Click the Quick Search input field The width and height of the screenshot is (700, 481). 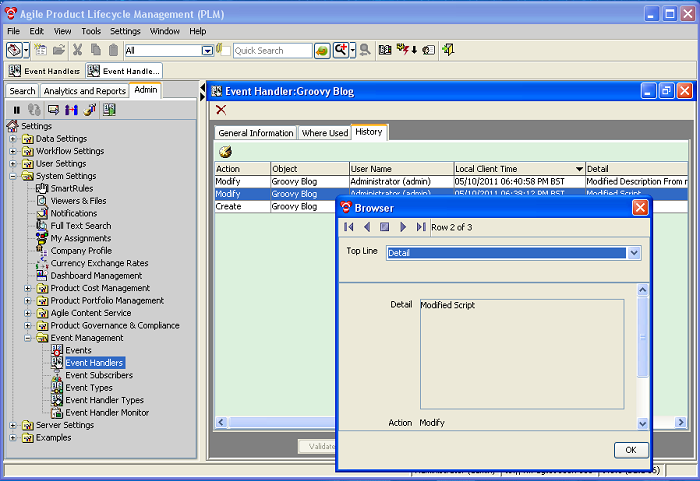click(271, 50)
